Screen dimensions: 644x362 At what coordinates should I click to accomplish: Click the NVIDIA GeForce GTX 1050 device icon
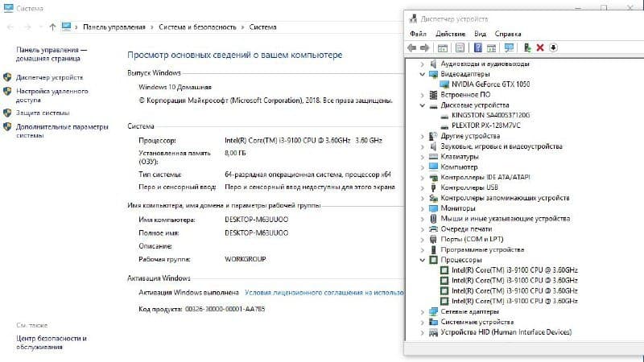pos(446,84)
